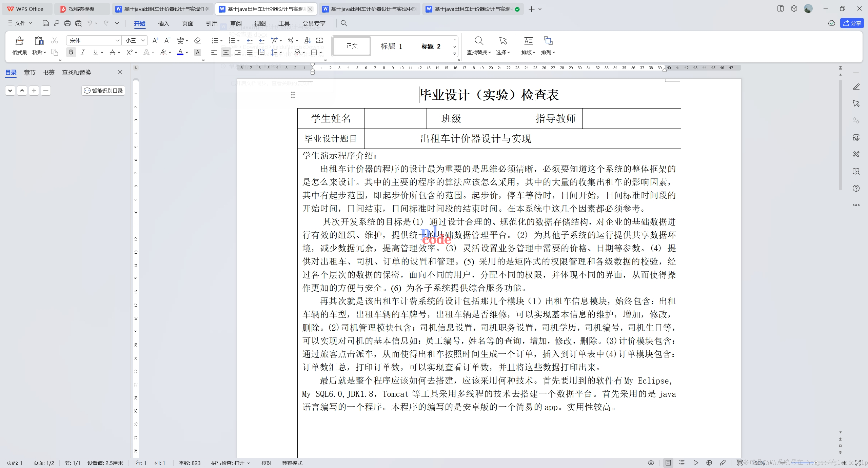Click the 分享 share button

click(x=852, y=23)
